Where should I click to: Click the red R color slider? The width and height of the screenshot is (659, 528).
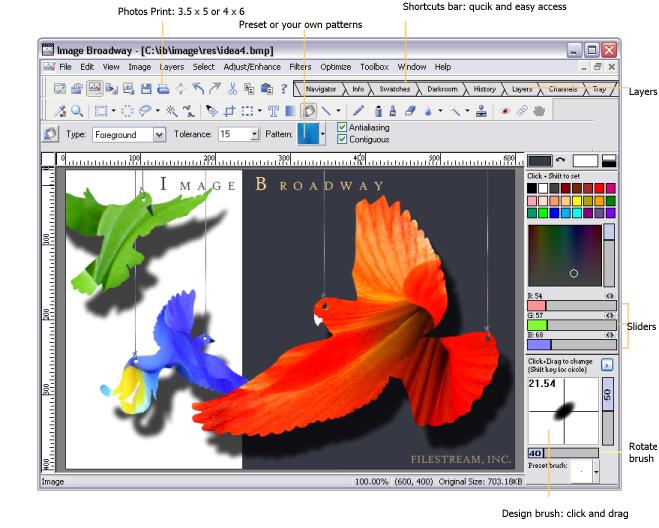point(566,306)
